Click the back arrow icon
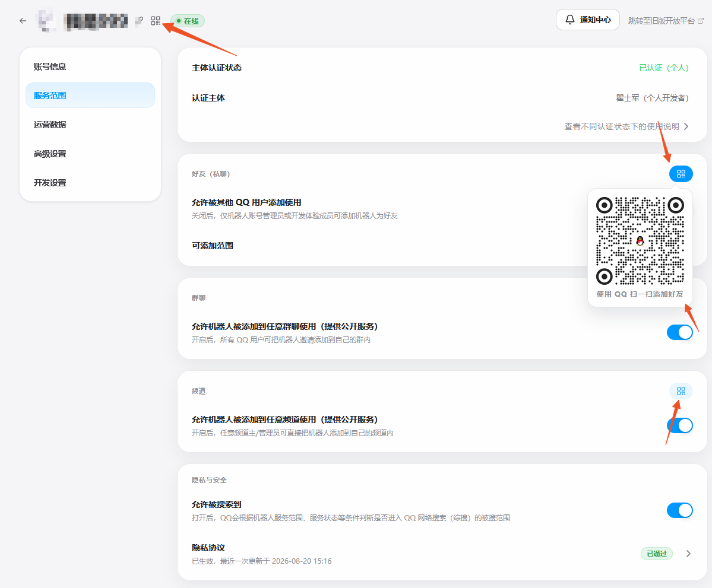This screenshot has width=712, height=588. pos(23,21)
